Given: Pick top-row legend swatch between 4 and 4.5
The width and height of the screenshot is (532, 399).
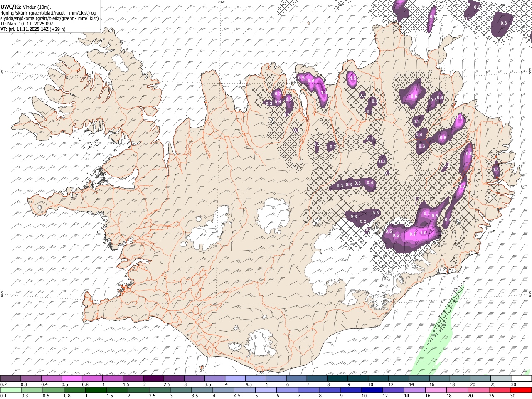Looking at the screenshot, I should (235, 378).
